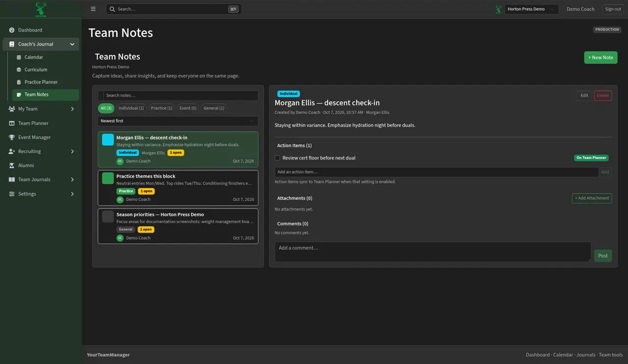Click the cyan color swatch on Morgan Ellis note

108,140
